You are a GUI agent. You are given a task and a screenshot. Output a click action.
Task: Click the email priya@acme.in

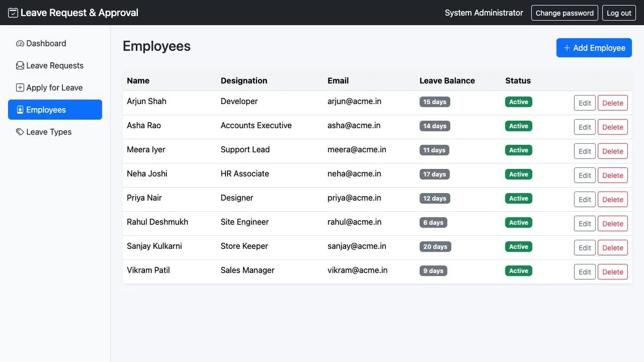point(355,198)
